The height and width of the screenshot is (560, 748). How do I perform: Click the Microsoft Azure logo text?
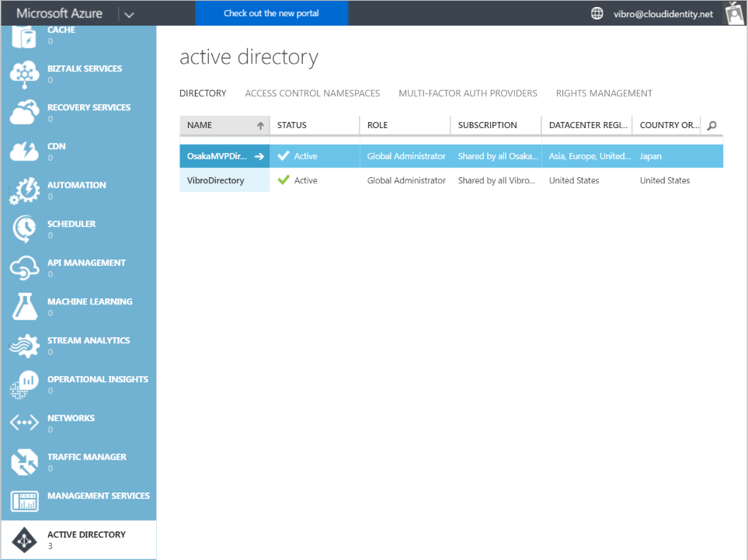(x=59, y=13)
